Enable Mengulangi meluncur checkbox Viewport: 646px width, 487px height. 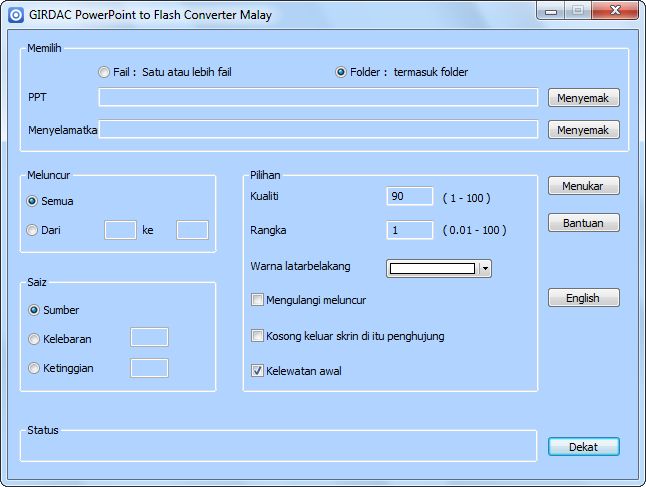pyautogui.click(x=257, y=300)
